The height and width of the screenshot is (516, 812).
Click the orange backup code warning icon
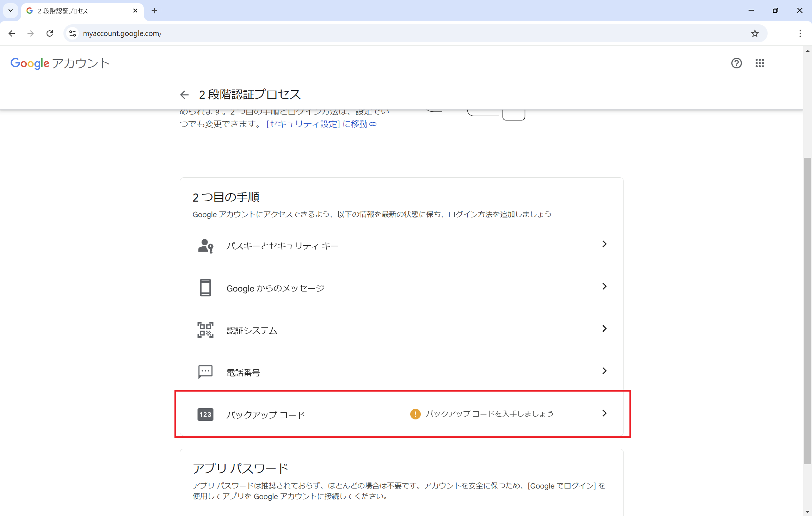[x=415, y=414]
